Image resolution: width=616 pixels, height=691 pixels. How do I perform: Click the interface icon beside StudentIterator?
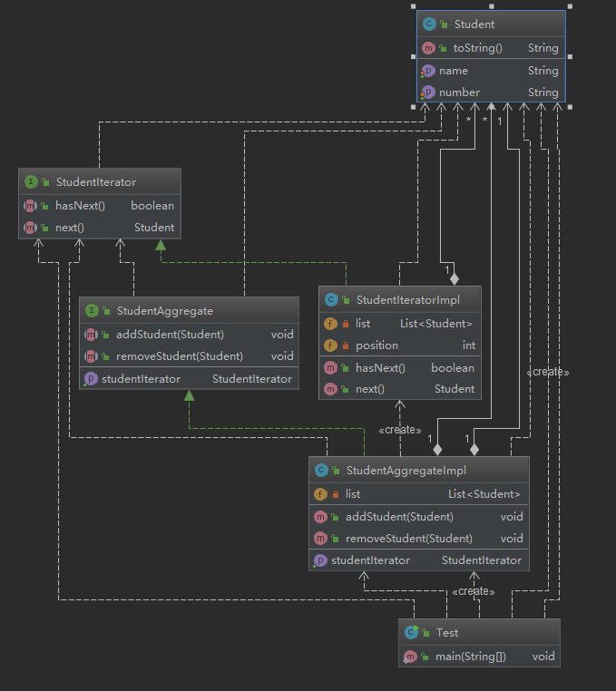(31, 181)
